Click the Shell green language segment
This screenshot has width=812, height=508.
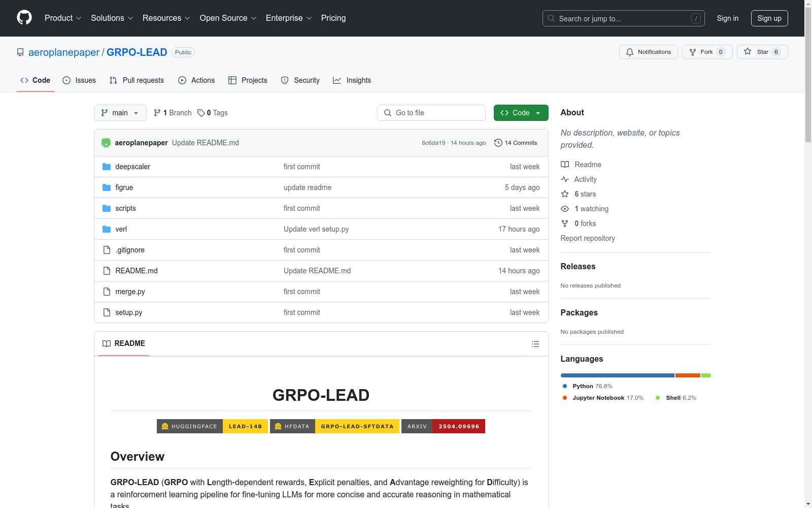pos(706,375)
